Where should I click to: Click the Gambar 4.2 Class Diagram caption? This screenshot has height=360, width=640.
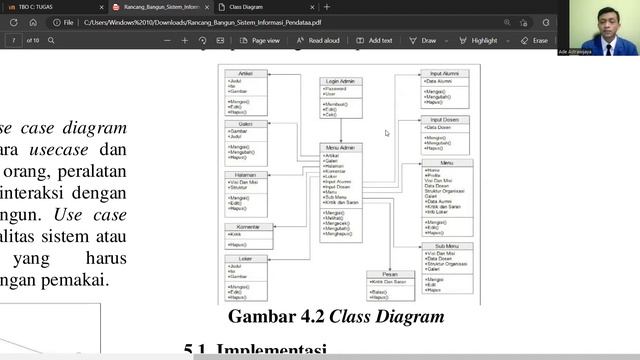(x=336, y=316)
